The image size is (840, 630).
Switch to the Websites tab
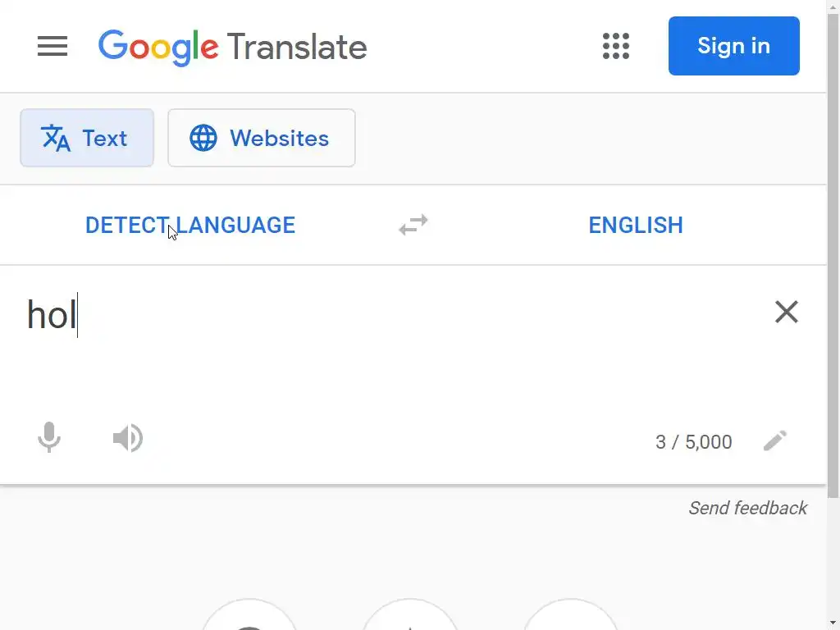pyautogui.click(x=262, y=138)
